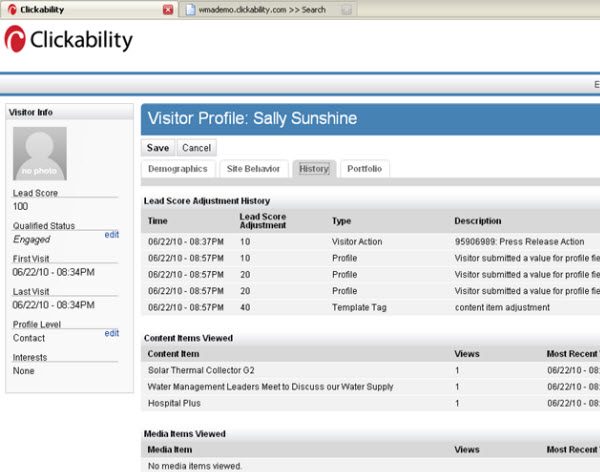Image resolution: width=600 pixels, height=472 pixels.
Task: Click the Lead Score Adjustment History heading
Action: pyautogui.click(x=207, y=201)
